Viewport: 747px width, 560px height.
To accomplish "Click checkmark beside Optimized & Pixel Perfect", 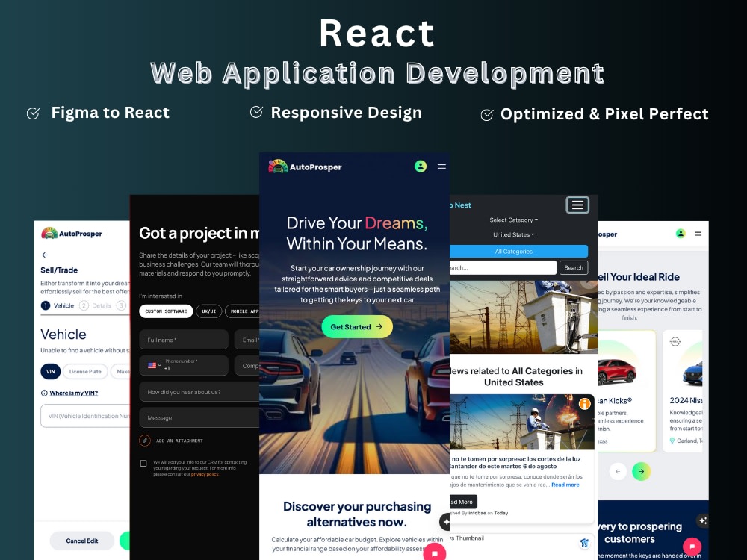I will pyautogui.click(x=487, y=115).
